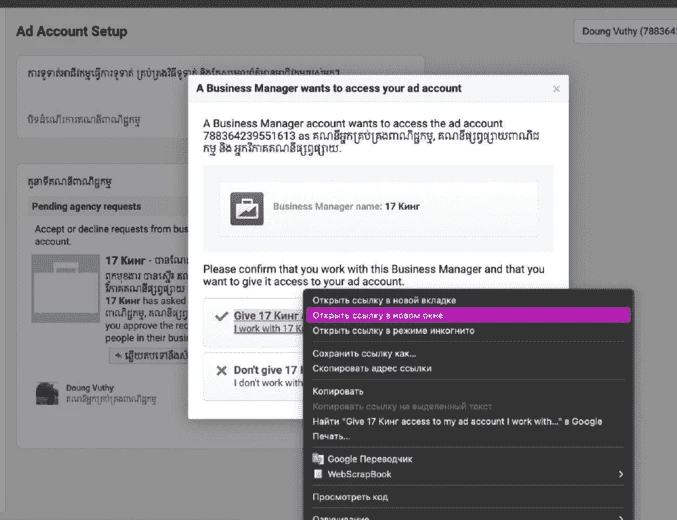Choose Открыть ссылку в режиме инкогнито
The image size is (677, 520).
[468, 331]
